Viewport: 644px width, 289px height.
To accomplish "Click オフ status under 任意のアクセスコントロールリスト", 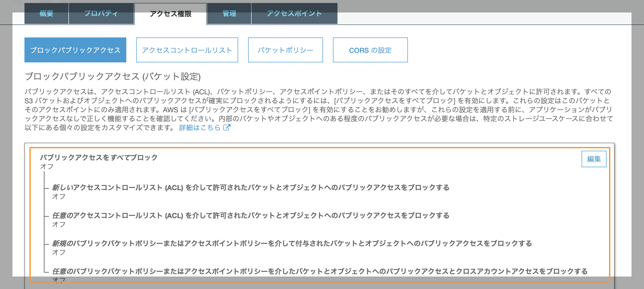I will point(59,225).
